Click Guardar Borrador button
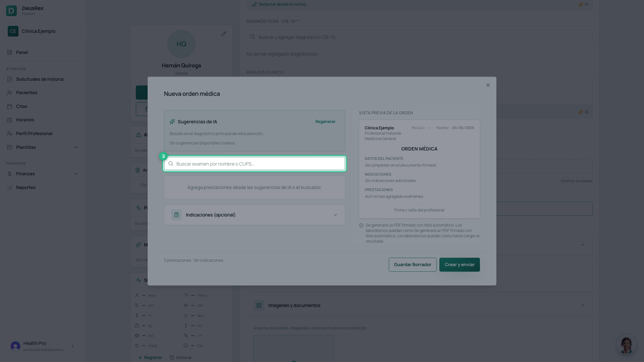 point(413,265)
